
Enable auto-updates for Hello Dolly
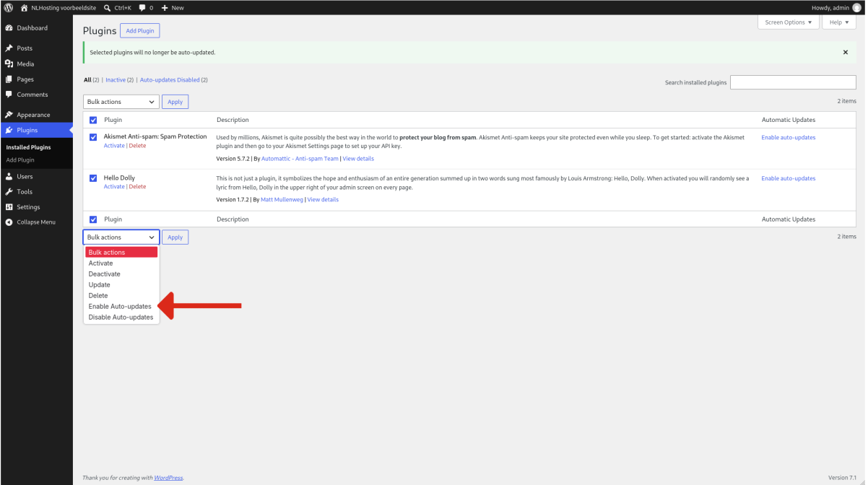(789, 178)
